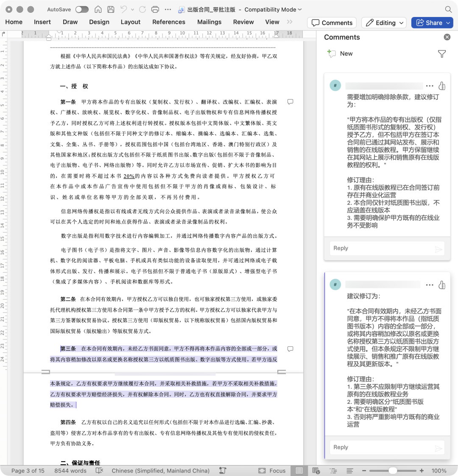Screen dimensions: 458x476
Task: Undo the last action
Action: [123, 9]
